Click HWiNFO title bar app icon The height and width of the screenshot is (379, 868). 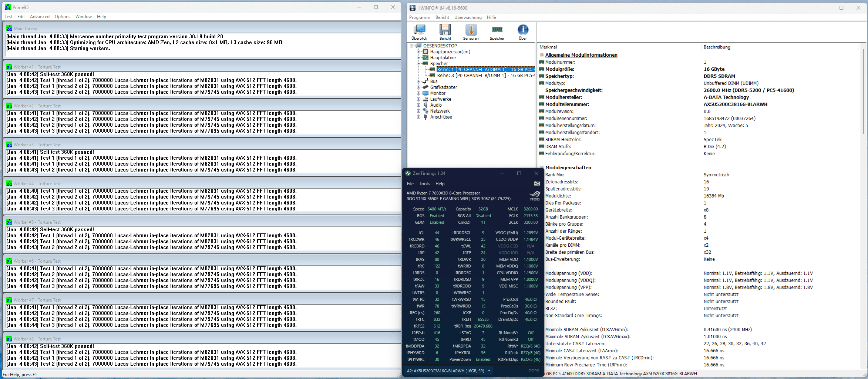[413, 8]
